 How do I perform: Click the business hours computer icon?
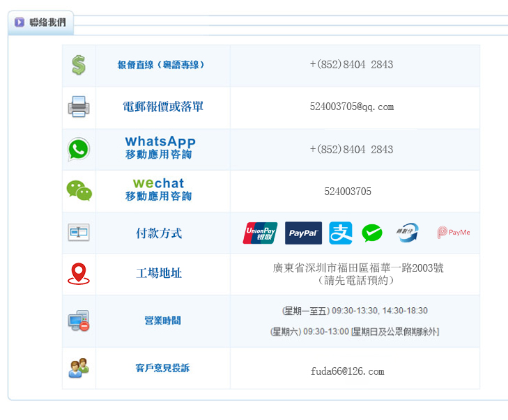click(x=79, y=320)
